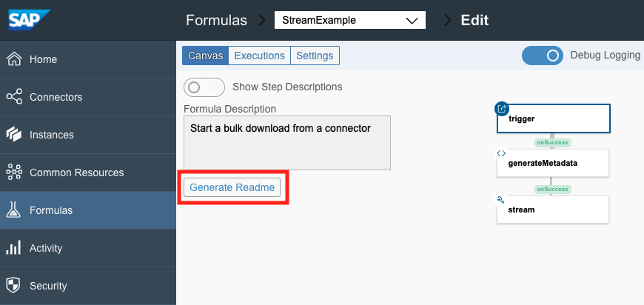Switch to the Executions tab
644x305 pixels.
(259, 56)
